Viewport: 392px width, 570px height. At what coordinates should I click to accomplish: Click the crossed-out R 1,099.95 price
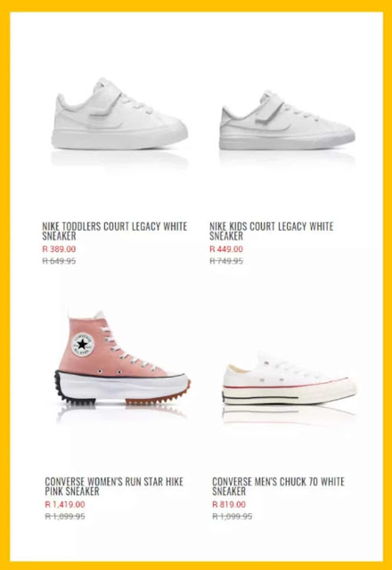[x=232, y=517]
